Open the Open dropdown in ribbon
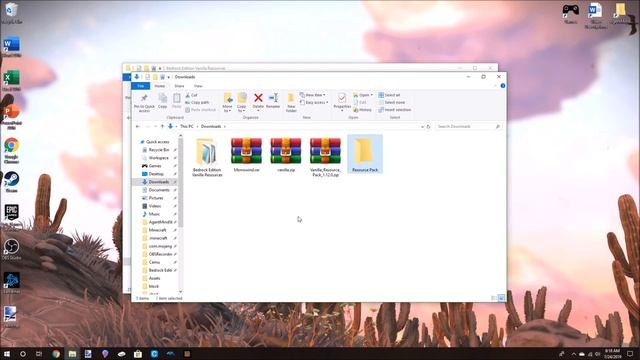Image resolution: width=640 pixels, height=360 pixels. click(x=363, y=95)
